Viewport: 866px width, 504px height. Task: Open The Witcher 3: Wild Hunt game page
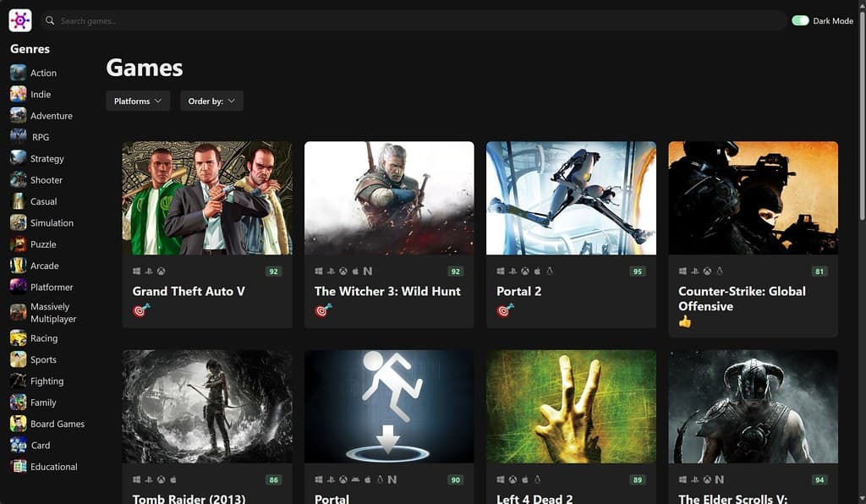tap(389, 291)
